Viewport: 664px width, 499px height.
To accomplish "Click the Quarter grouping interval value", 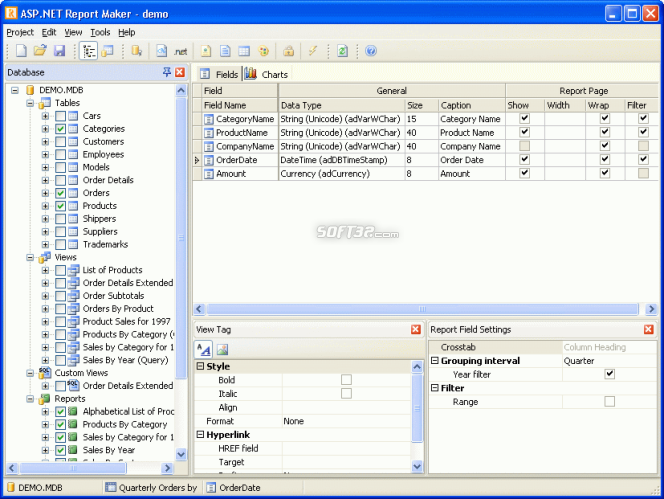I will pyautogui.click(x=609, y=361).
